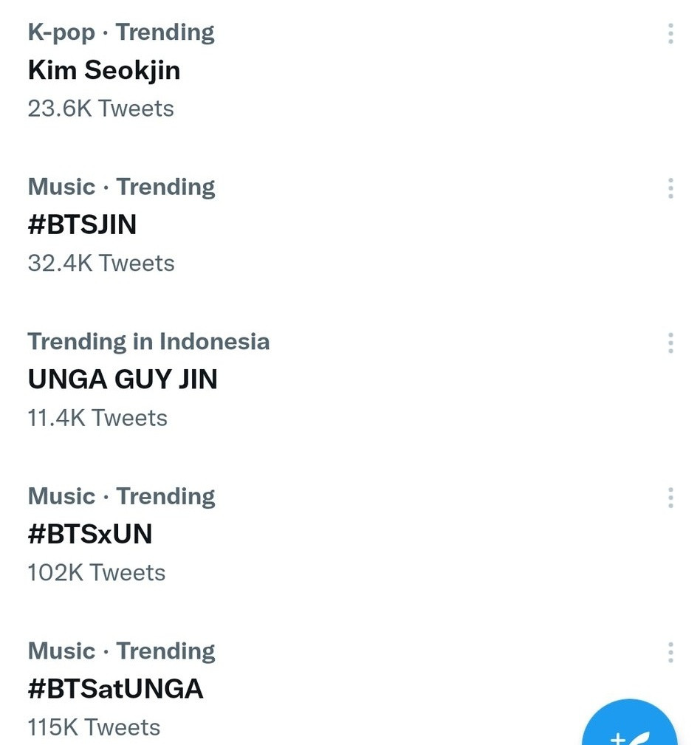The height and width of the screenshot is (745, 700).
Task: Open the UNGA GUY JIN trend
Action: tap(123, 380)
